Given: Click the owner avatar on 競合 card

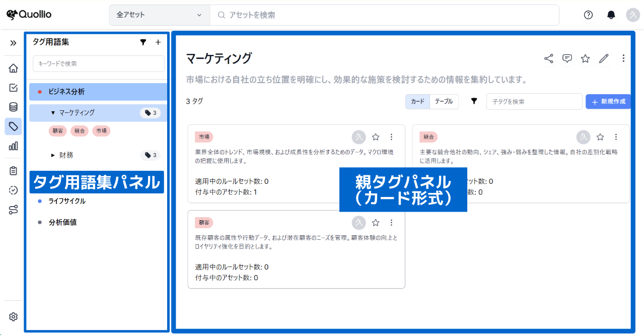Looking at the screenshot, I should (583, 137).
